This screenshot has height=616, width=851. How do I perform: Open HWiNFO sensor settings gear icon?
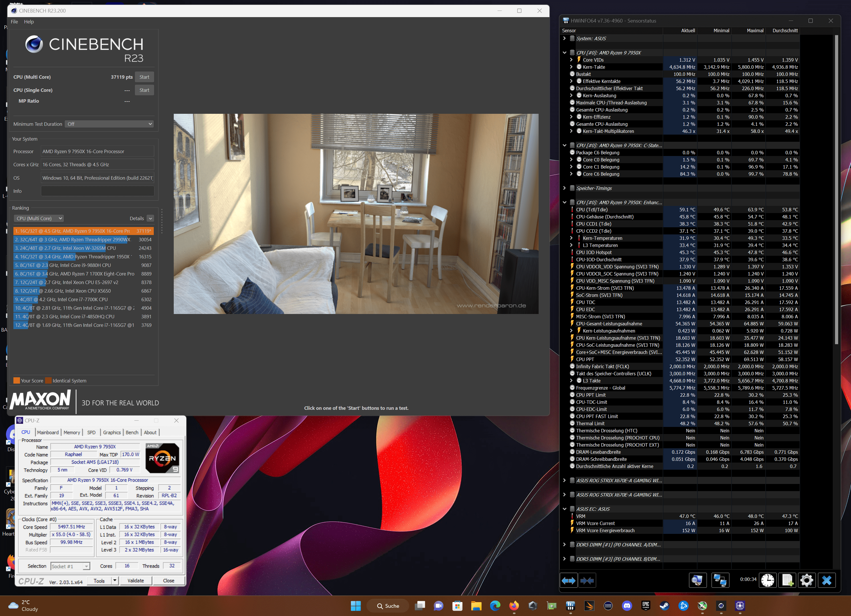(x=807, y=580)
